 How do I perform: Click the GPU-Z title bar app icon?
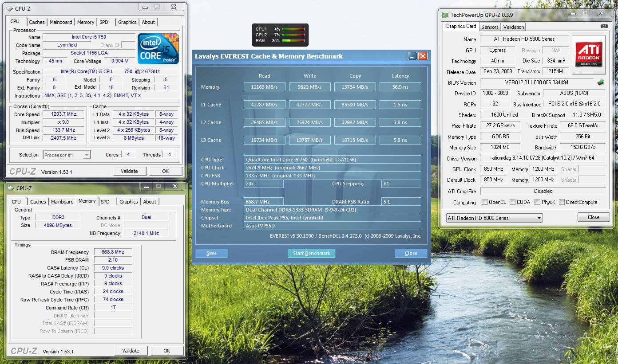(445, 15)
